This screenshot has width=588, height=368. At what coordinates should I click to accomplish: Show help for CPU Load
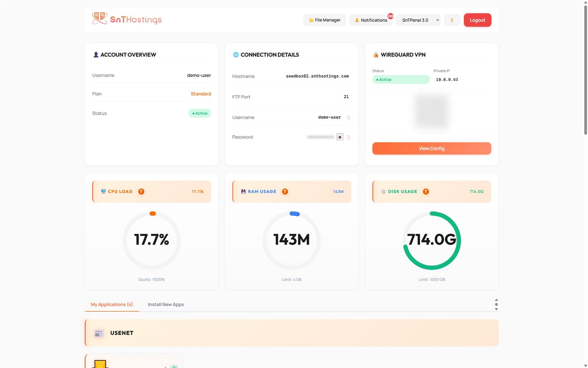pos(141,191)
